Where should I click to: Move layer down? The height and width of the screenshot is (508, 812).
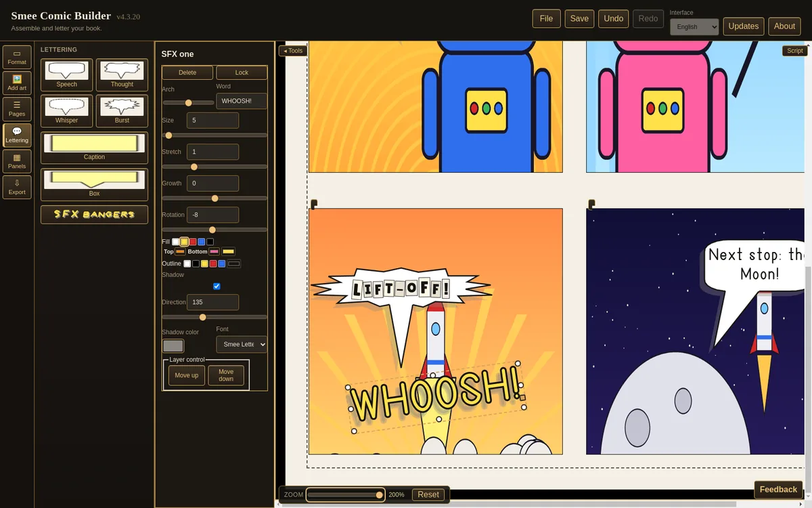(226, 375)
